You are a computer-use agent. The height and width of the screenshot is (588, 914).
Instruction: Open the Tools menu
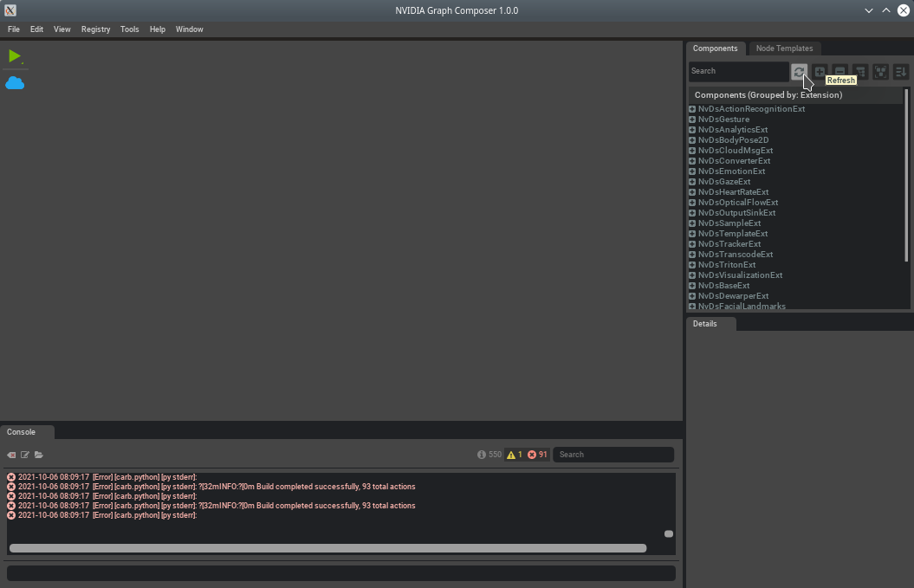129,29
